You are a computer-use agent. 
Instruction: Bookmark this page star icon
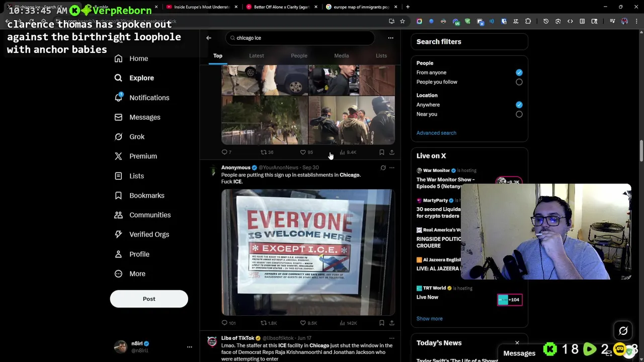[402, 21]
